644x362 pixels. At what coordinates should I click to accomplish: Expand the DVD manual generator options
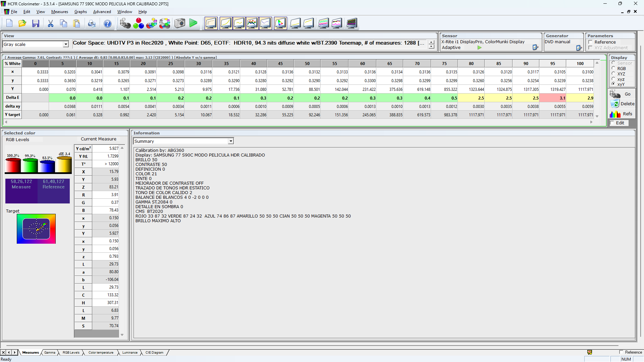[x=579, y=48]
